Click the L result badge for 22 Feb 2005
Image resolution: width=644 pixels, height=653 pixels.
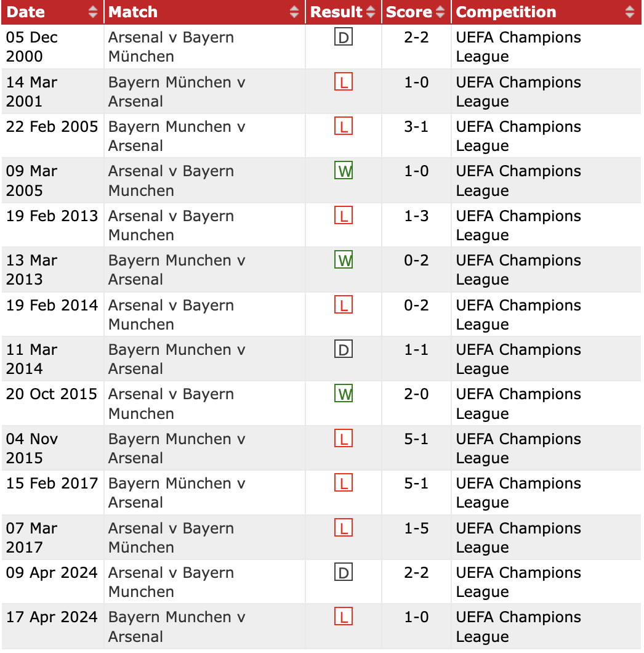coord(343,127)
